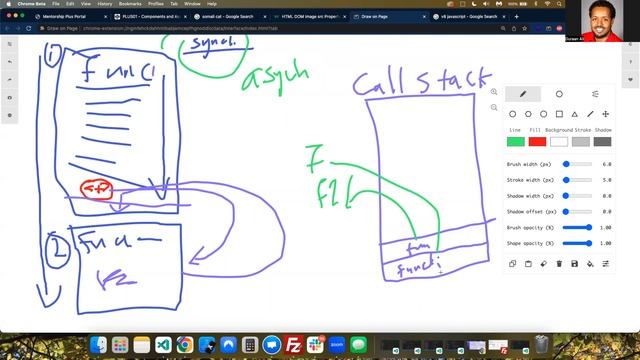Open the Trash in the dock
The height and width of the screenshot is (360, 640).
coord(542,344)
